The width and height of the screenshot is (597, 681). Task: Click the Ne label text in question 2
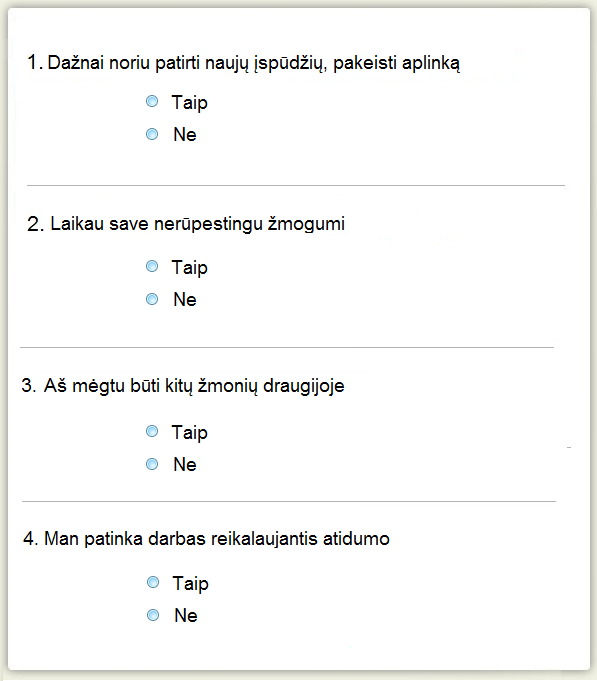click(x=185, y=300)
